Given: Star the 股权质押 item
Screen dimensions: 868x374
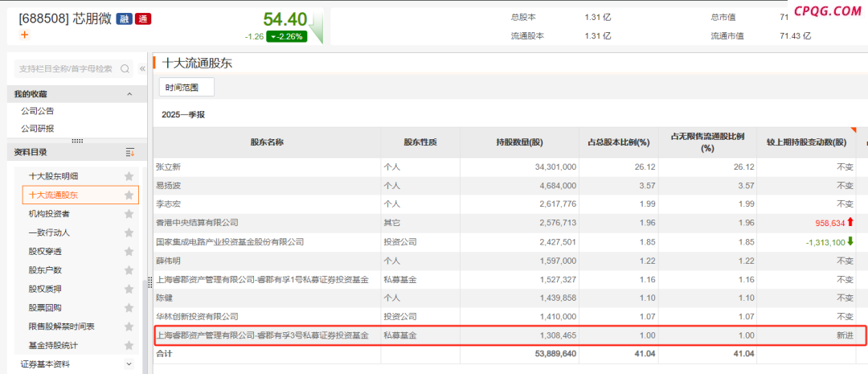Looking at the screenshot, I should (x=129, y=290).
